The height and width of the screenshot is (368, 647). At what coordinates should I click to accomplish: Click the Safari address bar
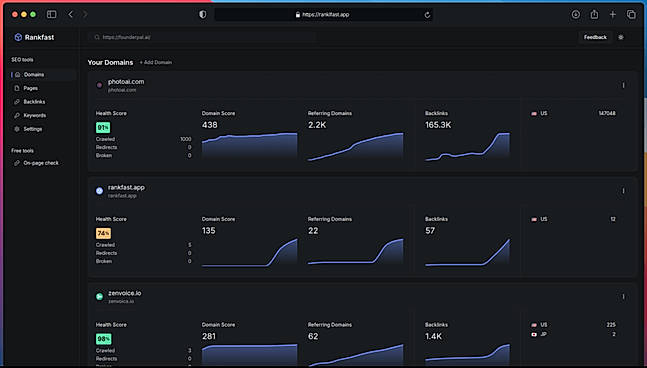pyautogui.click(x=324, y=14)
